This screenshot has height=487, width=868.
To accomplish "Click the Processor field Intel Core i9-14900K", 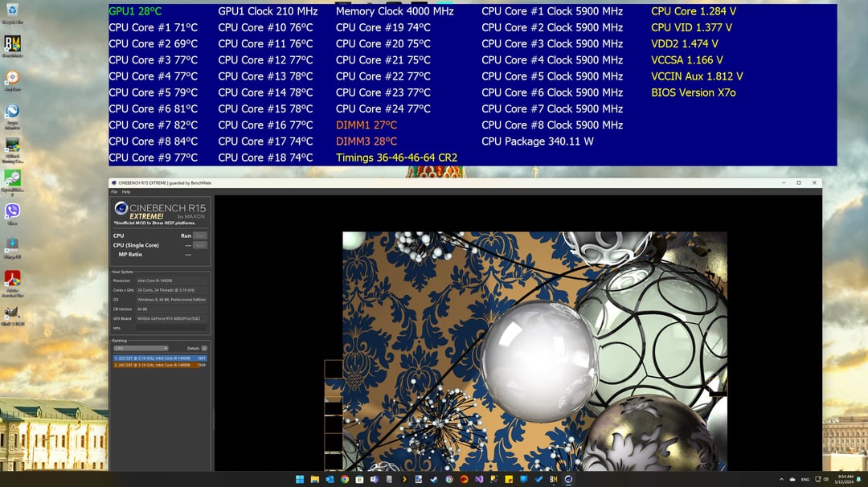I will (x=172, y=280).
